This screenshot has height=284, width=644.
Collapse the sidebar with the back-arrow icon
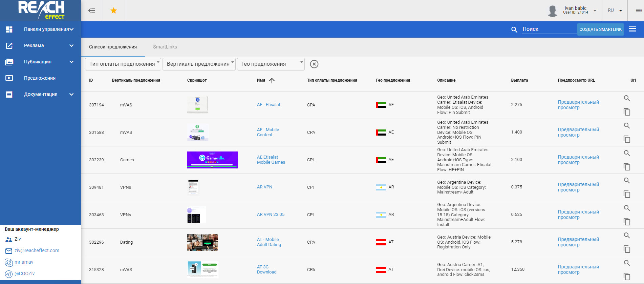[x=91, y=11]
